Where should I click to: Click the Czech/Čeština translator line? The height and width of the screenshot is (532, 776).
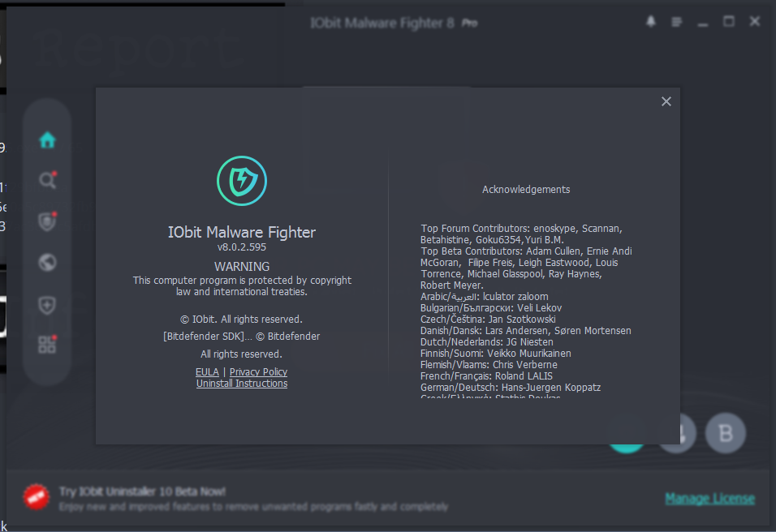[488, 319]
